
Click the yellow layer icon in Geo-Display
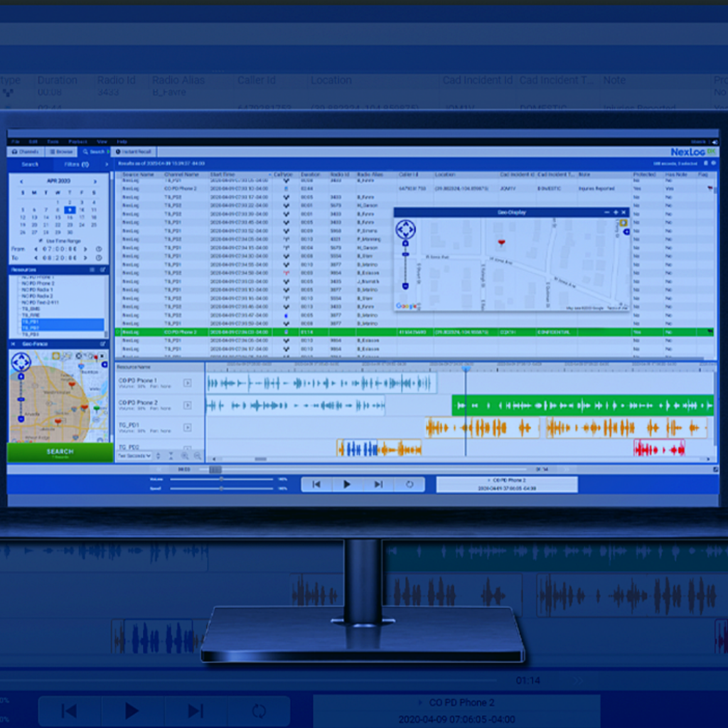pyautogui.click(x=623, y=223)
